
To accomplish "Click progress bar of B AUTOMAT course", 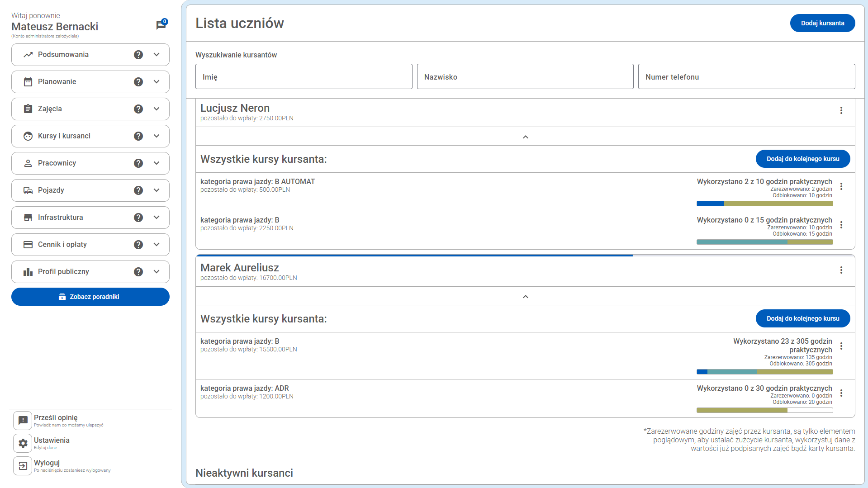I will [x=764, y=204].
